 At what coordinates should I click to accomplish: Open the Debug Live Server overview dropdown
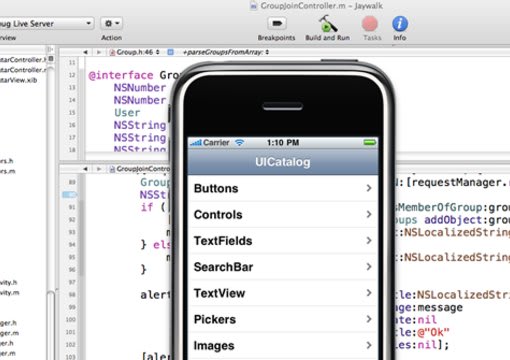coord(46,24)
